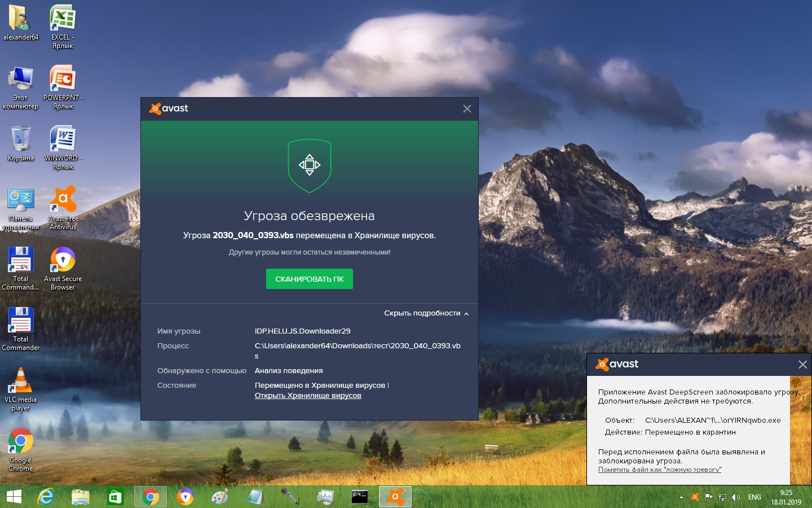Open the Notepad taskbar icon
Viewport: 812px width, 508px height.
click(x=255, y=497)
